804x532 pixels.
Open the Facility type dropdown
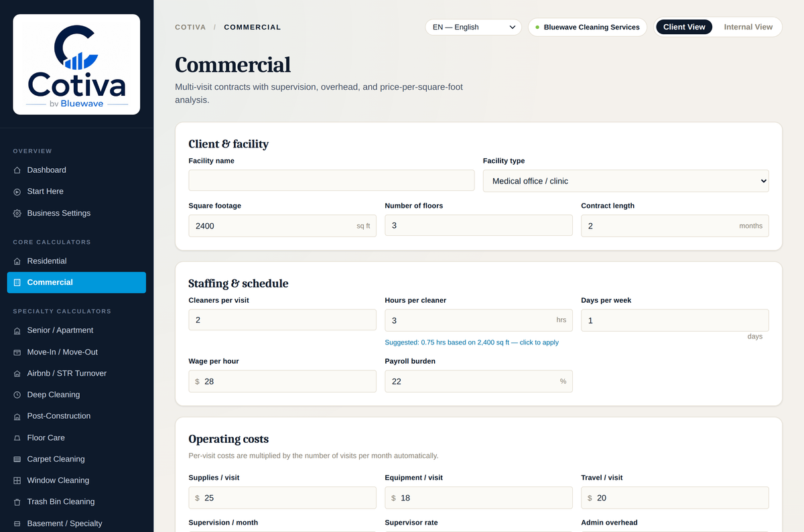tap(626, 181)
